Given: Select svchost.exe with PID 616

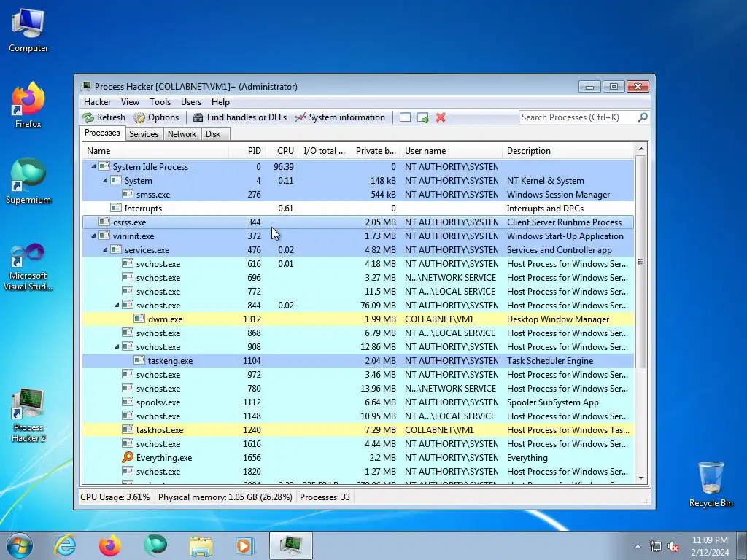Looking at the screenshot, I should click(x=358, y=264).
